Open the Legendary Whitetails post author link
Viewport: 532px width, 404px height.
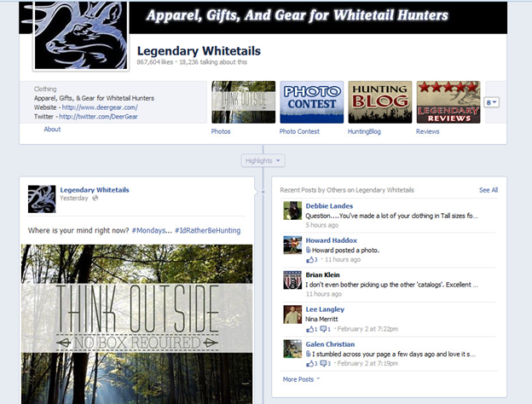tap(95, 190)
